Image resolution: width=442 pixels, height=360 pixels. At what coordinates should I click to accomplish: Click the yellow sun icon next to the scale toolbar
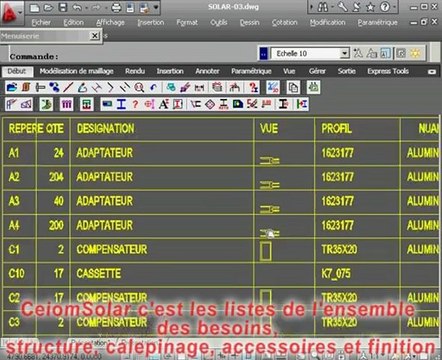415,53
